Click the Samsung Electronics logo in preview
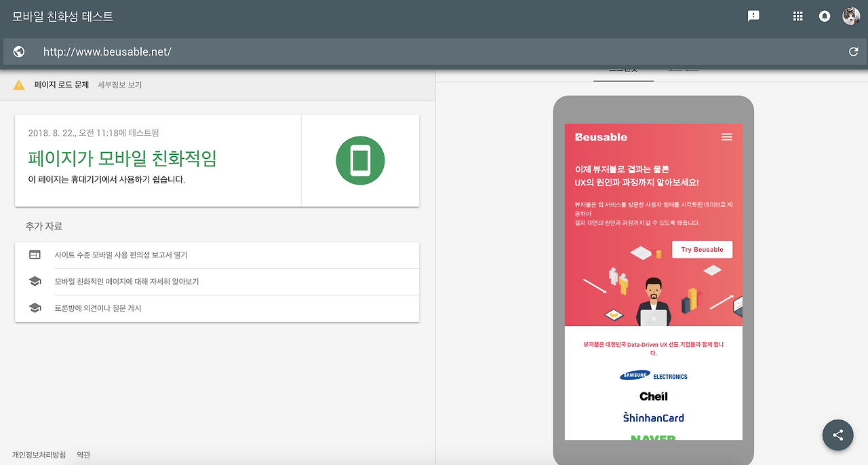The height and width of the screenshot is (465, 868). point(653,376)
